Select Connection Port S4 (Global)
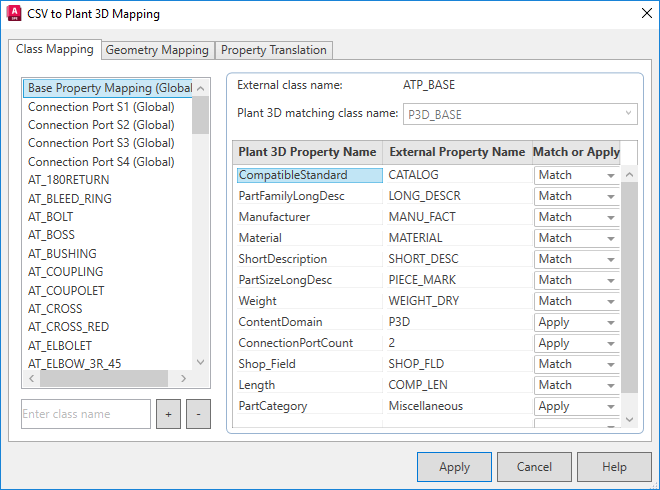Screen dimensions: 660x490 pyautogui.click(x=101, y=162)
